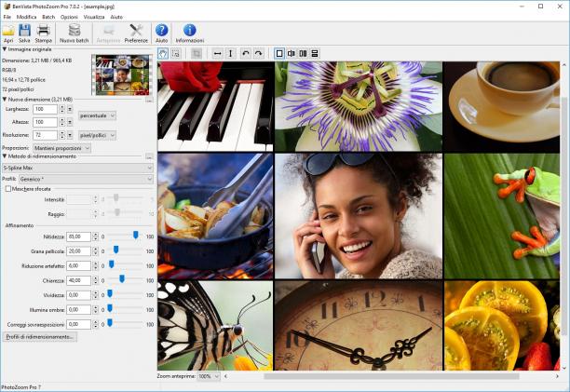Click the Chiarezza stepper arrows
The width and height of the screenshot is (570, 392).
click(95, 280)
